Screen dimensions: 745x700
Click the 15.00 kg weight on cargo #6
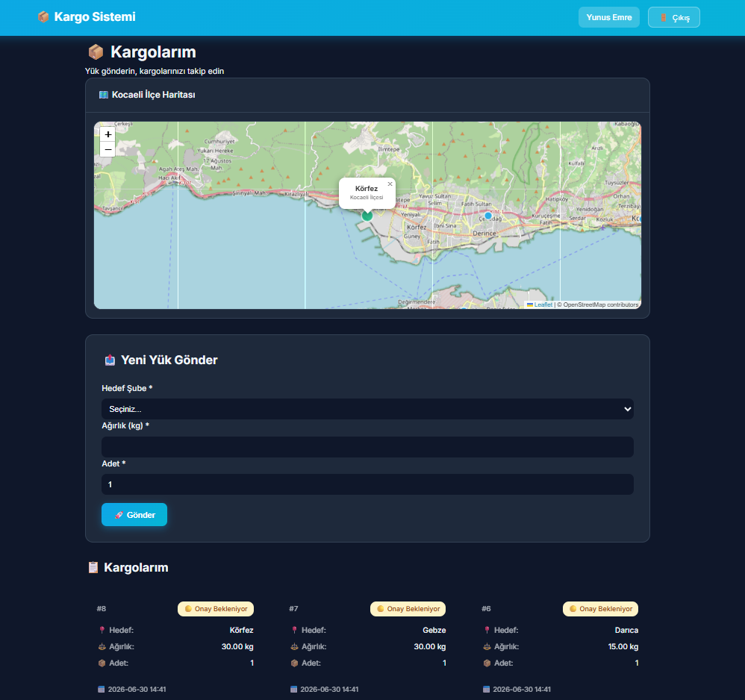[x=623, y=646]
